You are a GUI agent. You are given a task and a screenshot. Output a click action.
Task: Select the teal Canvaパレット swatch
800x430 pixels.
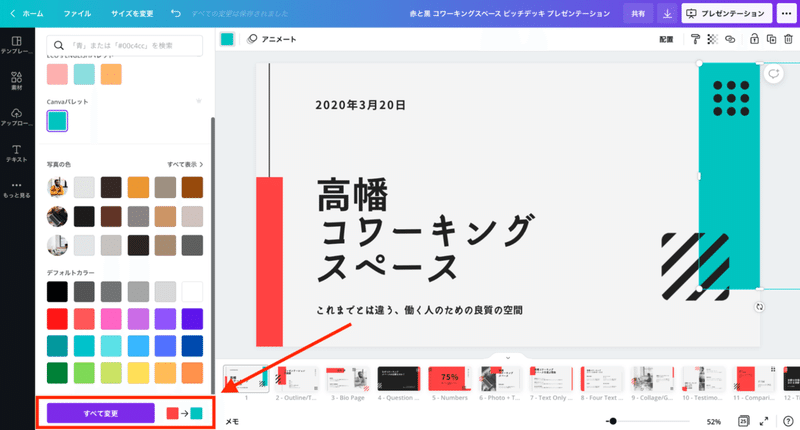coord(57,121)
